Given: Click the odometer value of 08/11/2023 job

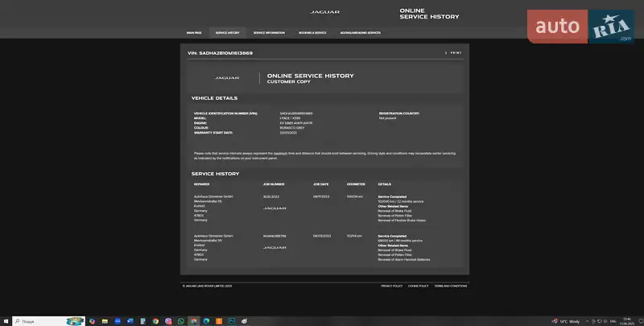Looking at the screenshot, I should [354, 196].
